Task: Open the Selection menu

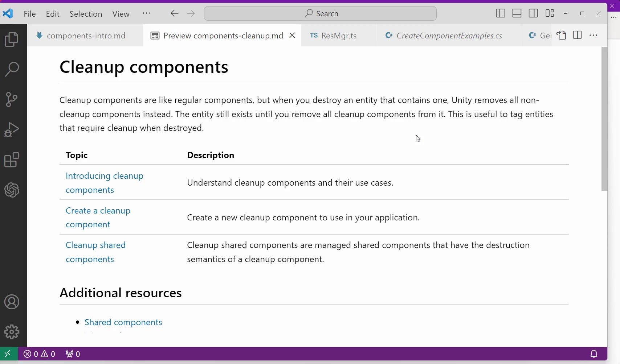Action: (x=86, y=14)
